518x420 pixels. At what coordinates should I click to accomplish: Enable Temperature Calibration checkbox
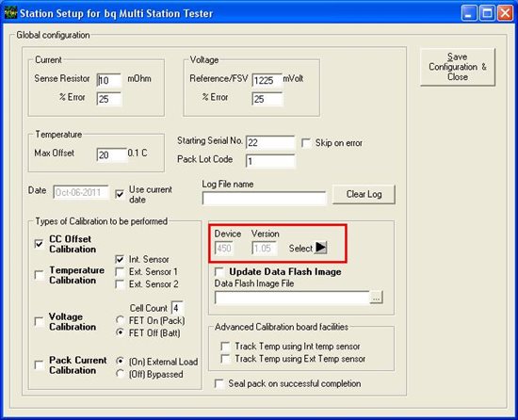[39, 275]
